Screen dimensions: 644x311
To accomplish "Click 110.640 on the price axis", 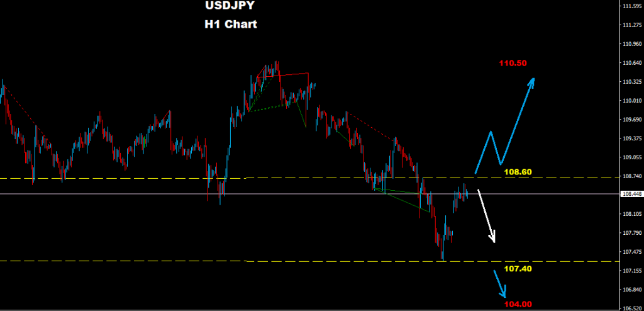I will coord(633,63).
